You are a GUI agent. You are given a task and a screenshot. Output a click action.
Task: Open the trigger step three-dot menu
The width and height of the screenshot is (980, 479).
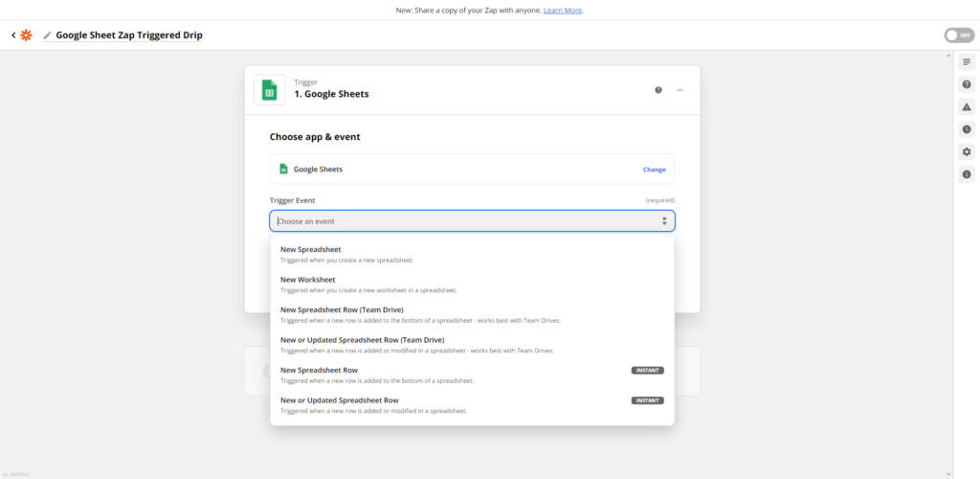(679, 90)
